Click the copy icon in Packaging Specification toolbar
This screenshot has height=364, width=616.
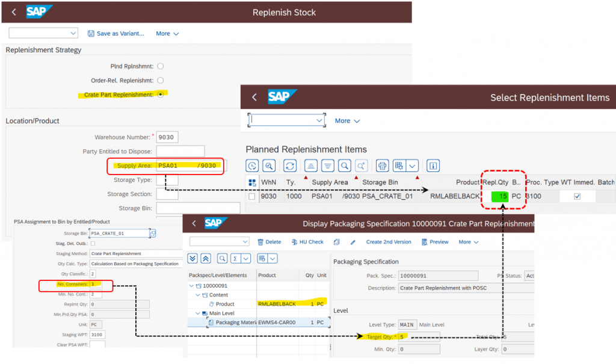pyautogui.click(x=337, y=242)
